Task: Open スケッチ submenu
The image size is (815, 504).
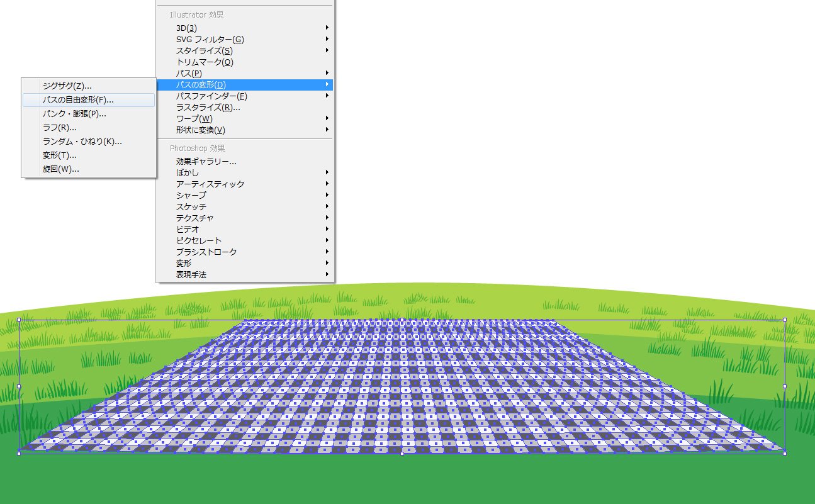Action: click(x=245, y=206)
